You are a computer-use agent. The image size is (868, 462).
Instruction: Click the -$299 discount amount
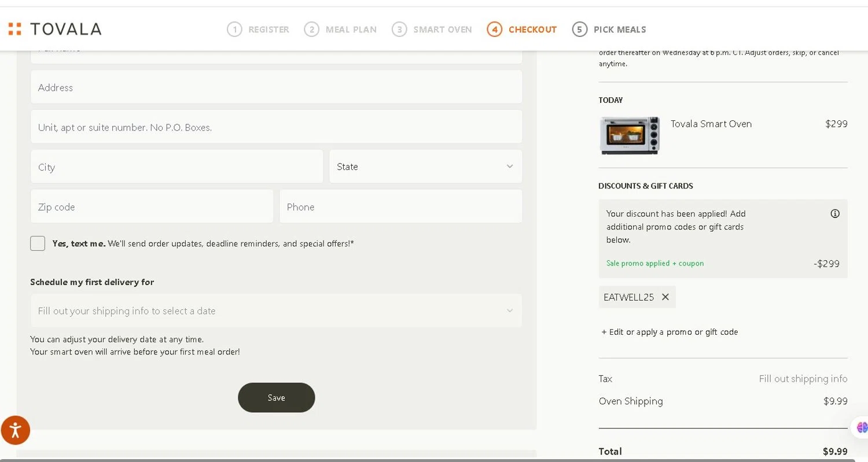[826, 264]
